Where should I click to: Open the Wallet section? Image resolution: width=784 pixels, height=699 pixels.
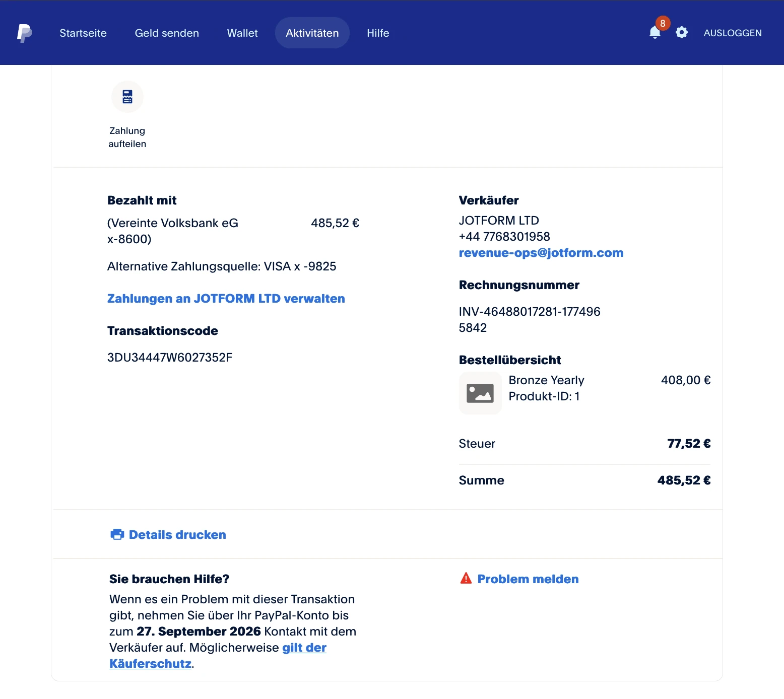[242, 33]
